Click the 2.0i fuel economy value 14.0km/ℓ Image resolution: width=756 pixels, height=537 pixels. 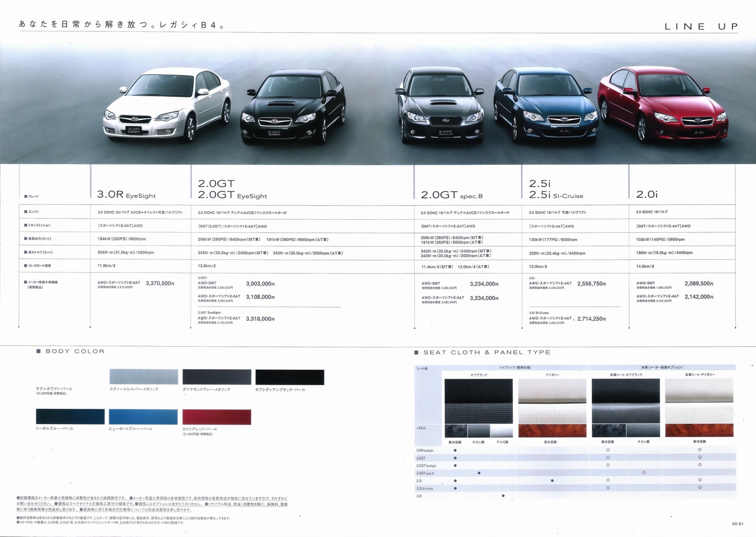[646, 266]
